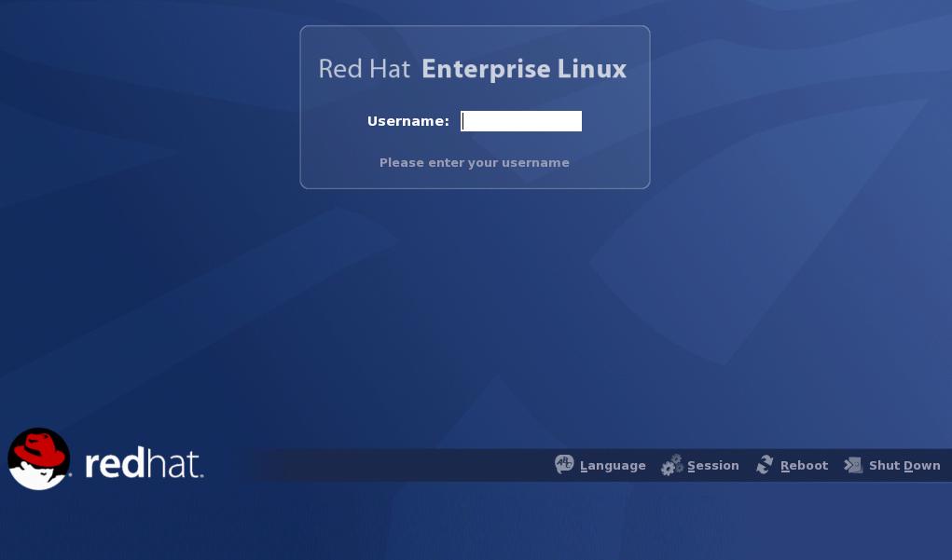Click the 'Please enter your username' hint text
This screenshot has width=952, height=560.
[x=475, y=163]
